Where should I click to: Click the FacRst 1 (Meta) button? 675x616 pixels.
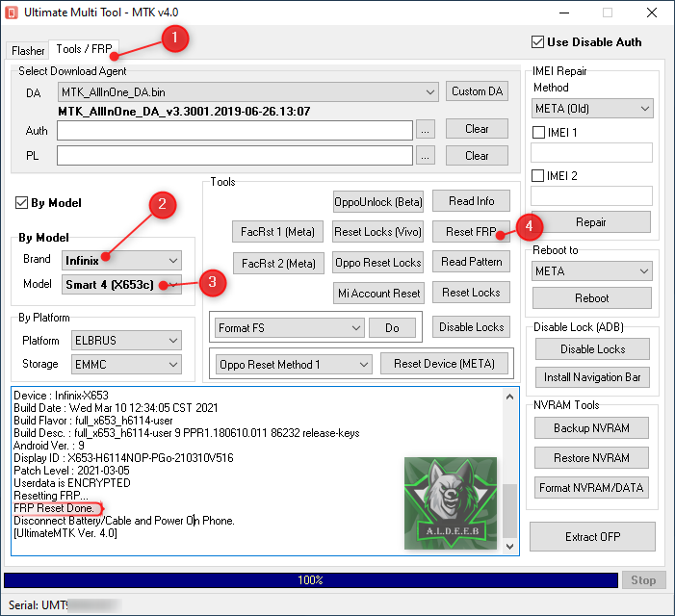coord(277,232)
